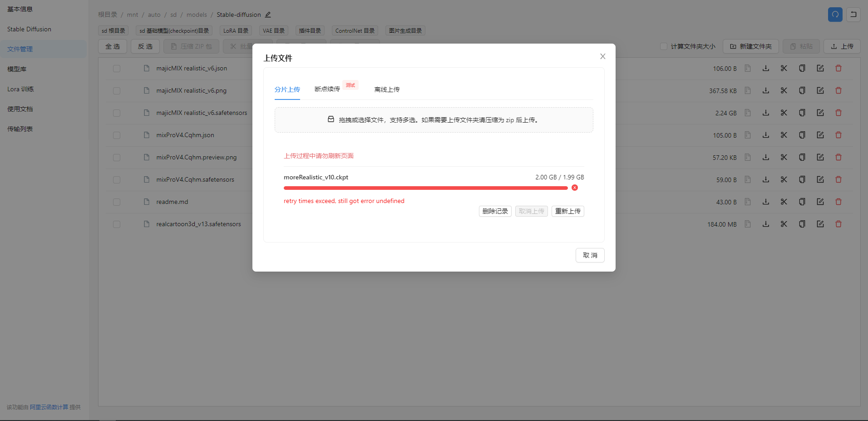The width and height of the screenshot is (868, 421).
Task: Rename mixProV4.Cqhm.json using edit icon
Action: (820, 135)
